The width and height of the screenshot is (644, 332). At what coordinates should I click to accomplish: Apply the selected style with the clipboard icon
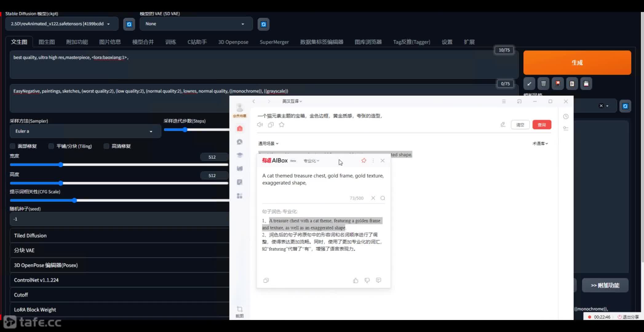coord(572,84)
